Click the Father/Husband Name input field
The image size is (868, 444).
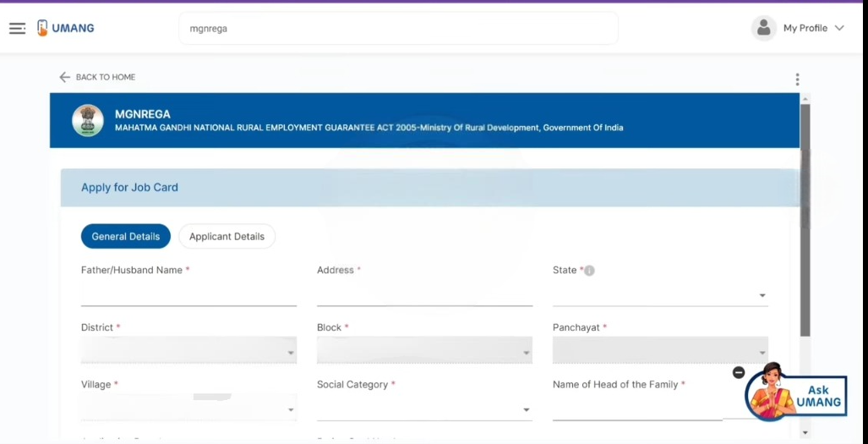pyautogui.click(x=188, y=294)
